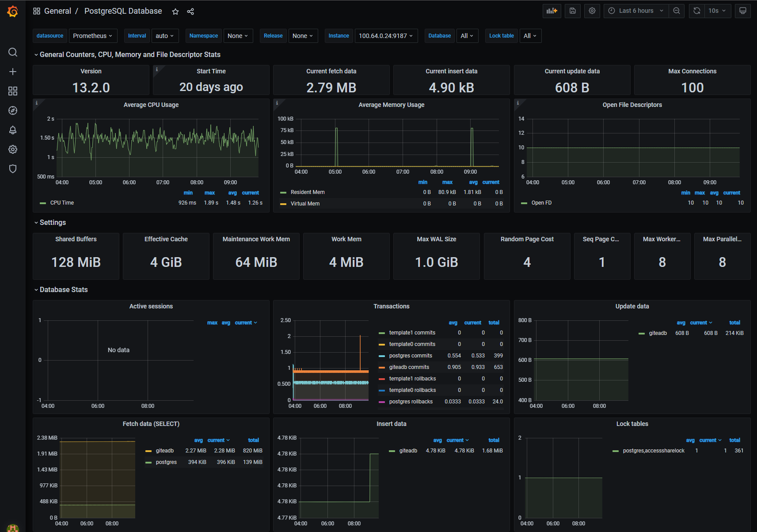757x532 pixels.
Task: Open the Insert data panel title menu
Action: (392, 424)
